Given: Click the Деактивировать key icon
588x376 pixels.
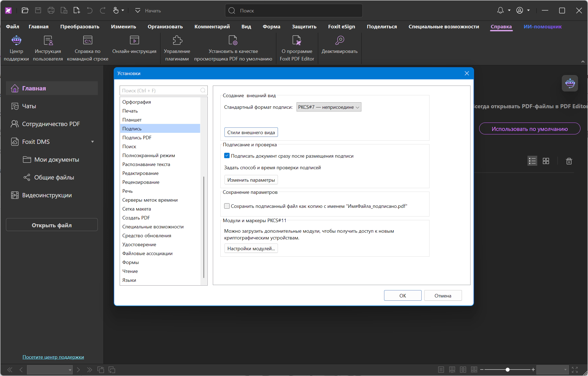Looking at the screenshot, I should [340, 40].
